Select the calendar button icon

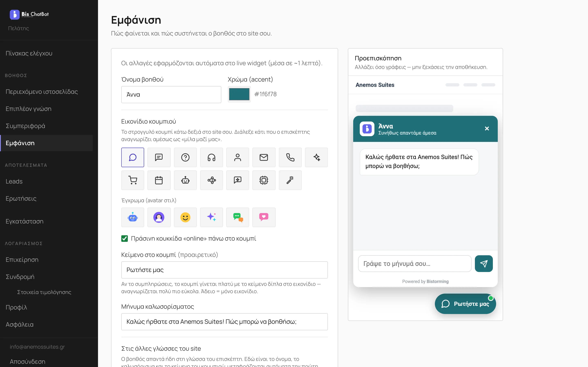pos(159,180)
